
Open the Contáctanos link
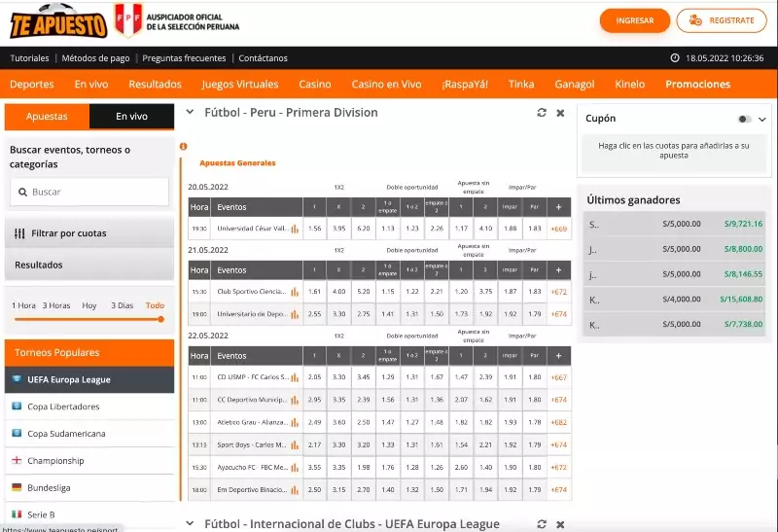[263, 58]
